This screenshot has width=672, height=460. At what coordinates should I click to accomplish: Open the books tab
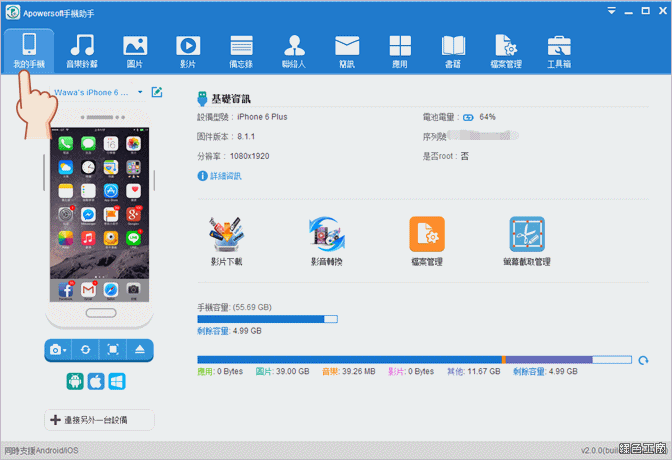coord(453,51)
